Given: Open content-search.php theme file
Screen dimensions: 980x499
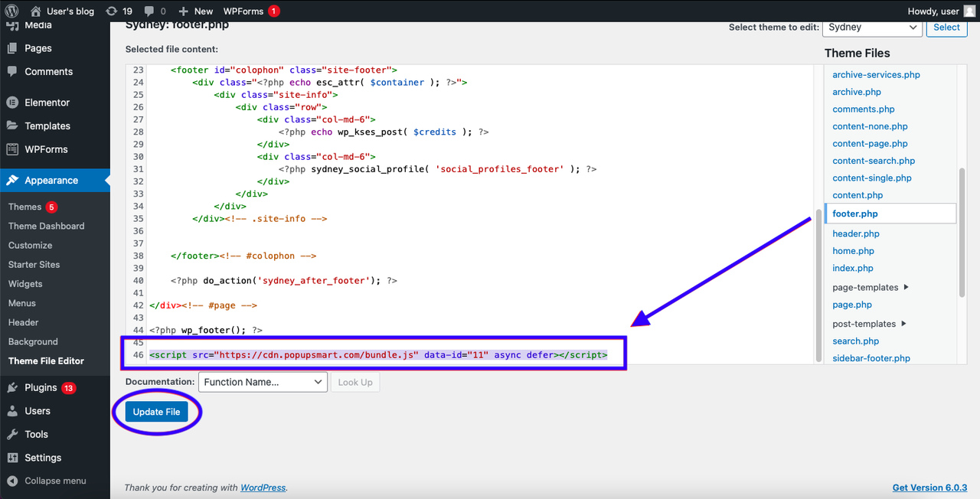Looking at the screenshot, I should pos(874,161).
